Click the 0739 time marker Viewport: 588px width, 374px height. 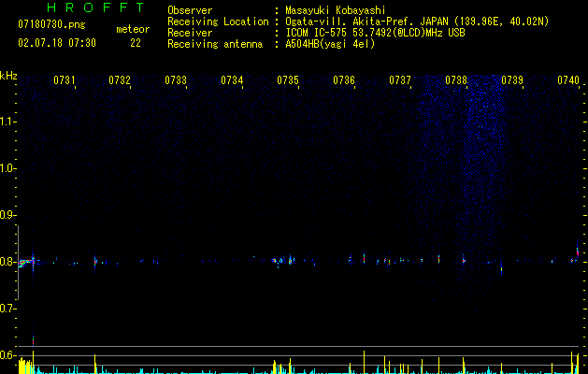512,79
